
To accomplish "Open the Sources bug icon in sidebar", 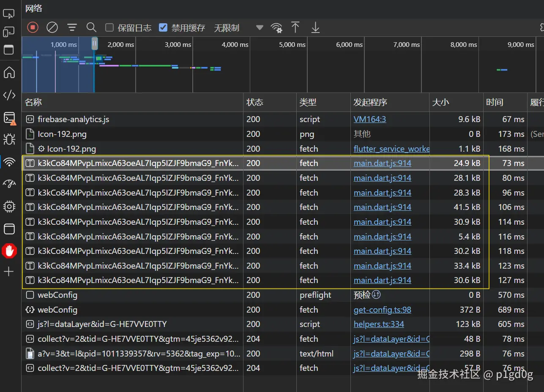I will click(9, 139).
